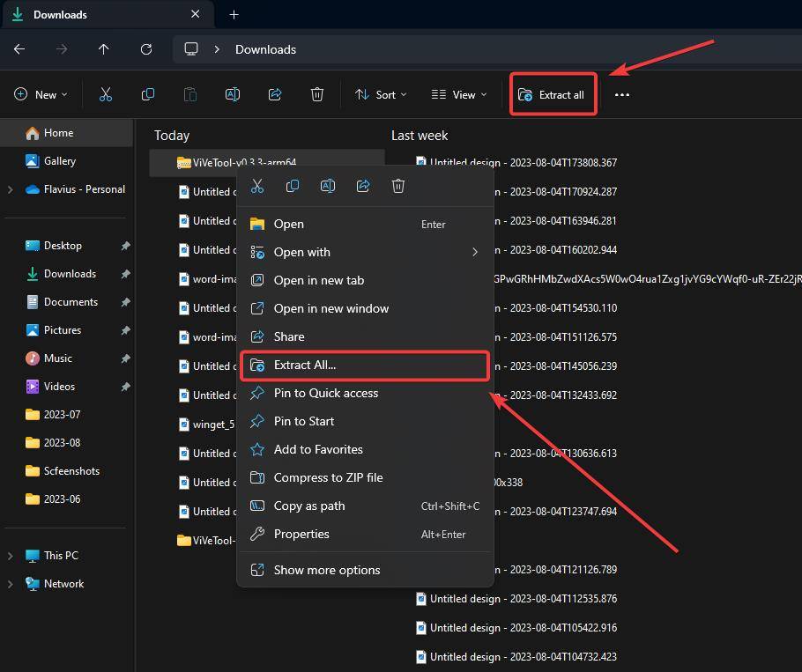Open the Sort options dropdown
The image size is (802, 672).
click(x=380, y=94)
